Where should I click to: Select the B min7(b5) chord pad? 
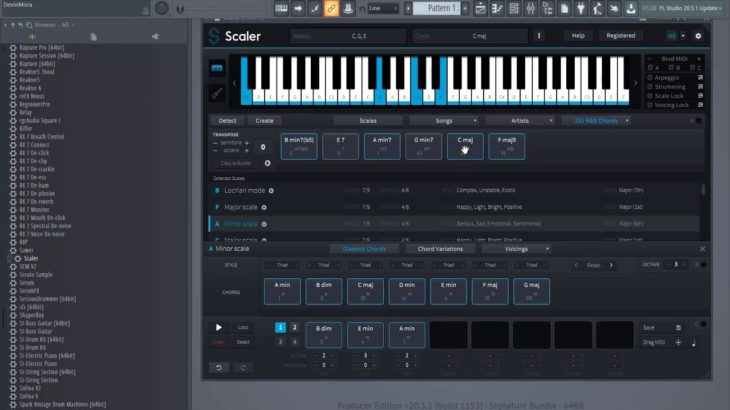(x=299, y=146)
